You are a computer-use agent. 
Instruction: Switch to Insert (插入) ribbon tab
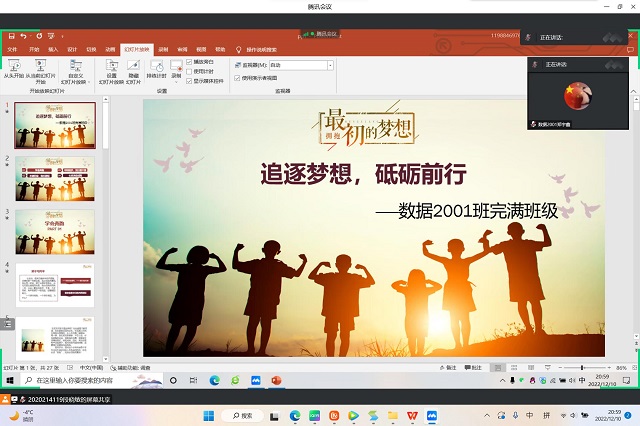click(x=53, y=49)
